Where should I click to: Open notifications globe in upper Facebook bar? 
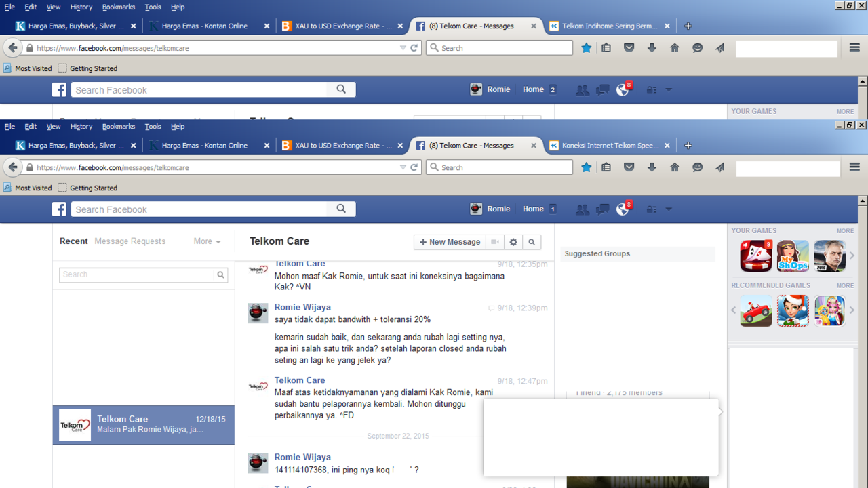coord(622,90)
